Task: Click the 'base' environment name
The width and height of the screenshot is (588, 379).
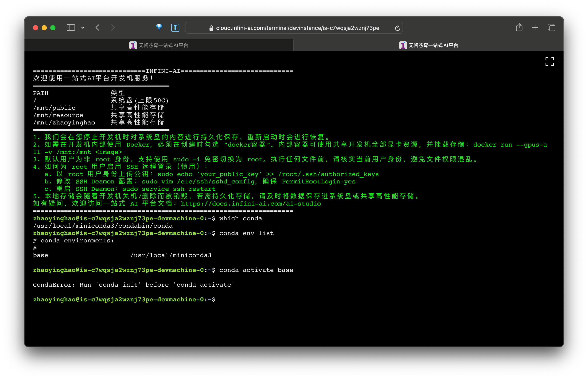Action: 41,255
